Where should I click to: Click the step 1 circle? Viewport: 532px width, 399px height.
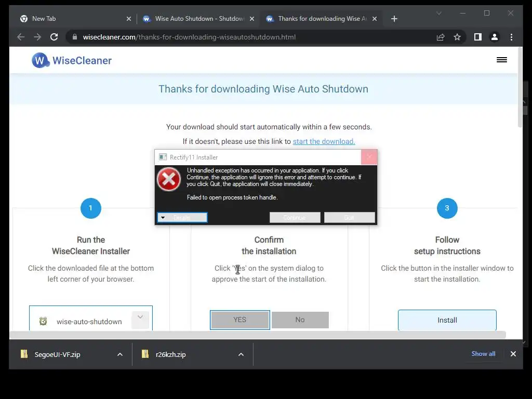click(x=90, y=208)
